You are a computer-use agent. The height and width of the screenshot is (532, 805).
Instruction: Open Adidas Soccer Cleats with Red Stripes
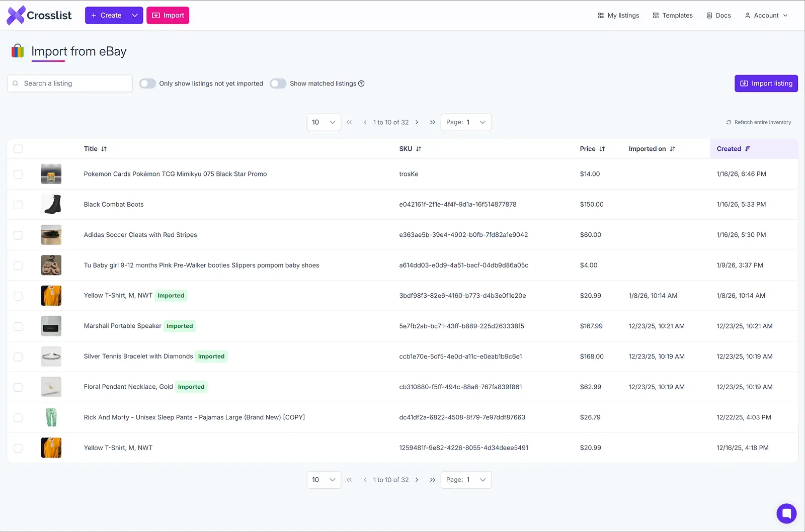click(x=140, y=235)
